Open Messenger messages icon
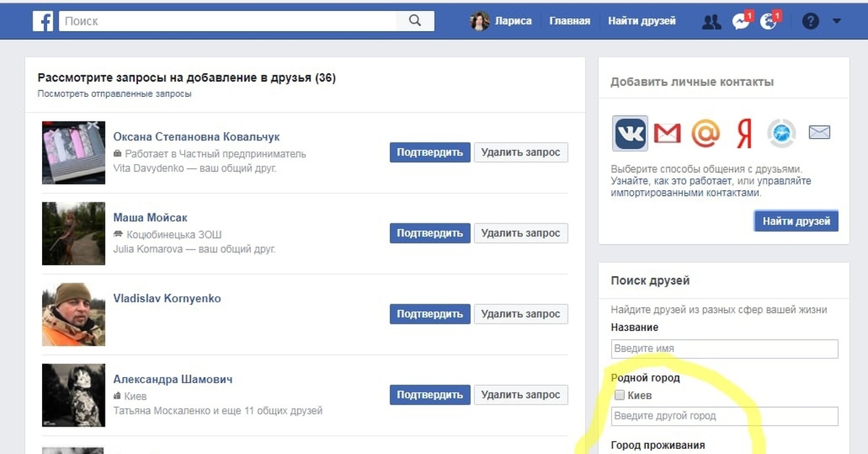868x454 pixels. point(741,22)
